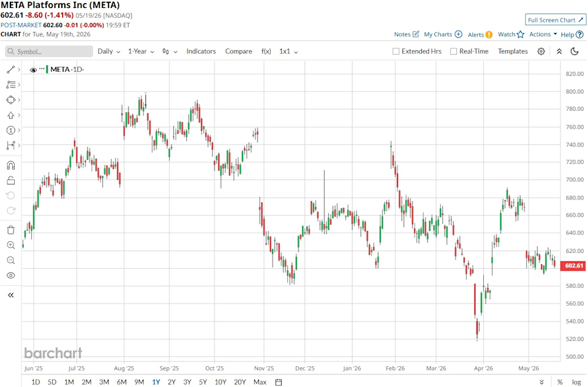Open the META series options dots
Viewport: 588px width, 387px height.
(42, 69)
